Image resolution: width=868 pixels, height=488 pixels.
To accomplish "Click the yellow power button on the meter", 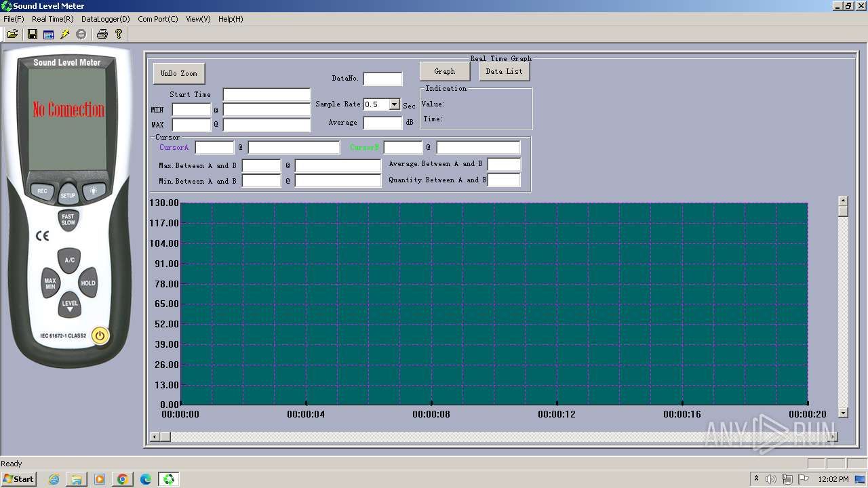I will (x=100, y=335).
